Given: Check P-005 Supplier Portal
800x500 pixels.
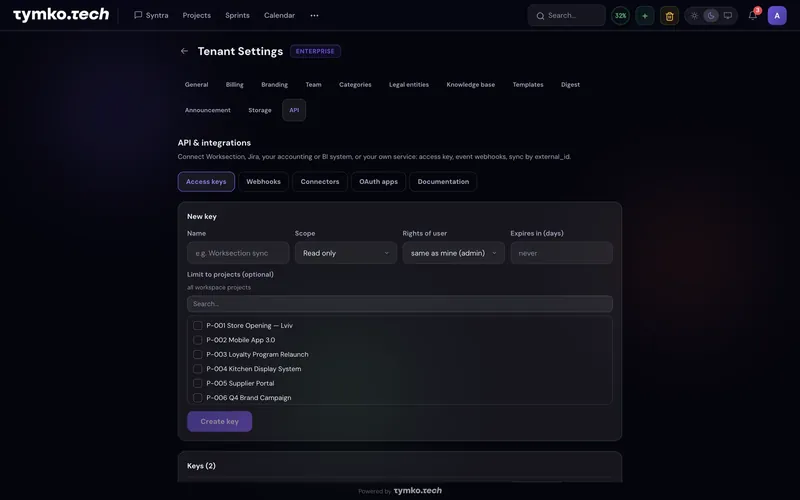Looking at the screenshot, I should pos(197,383).
